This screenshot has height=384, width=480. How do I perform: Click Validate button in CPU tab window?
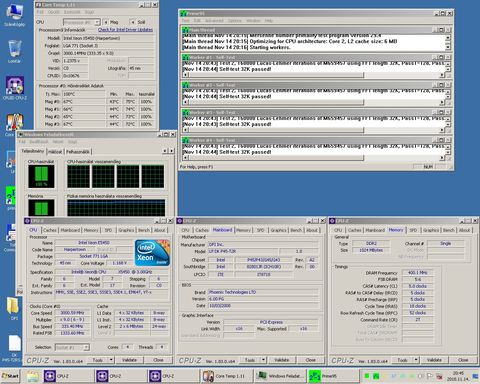[x=129, y=360]
